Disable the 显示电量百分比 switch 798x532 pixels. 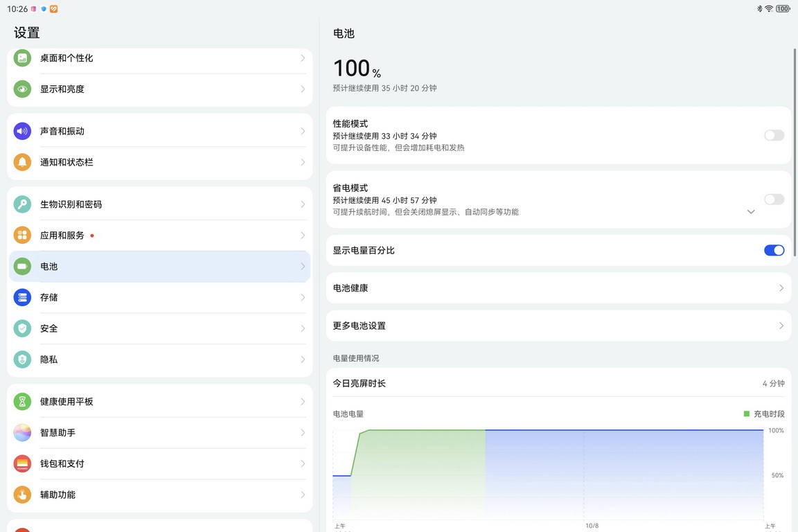point(774,251)
